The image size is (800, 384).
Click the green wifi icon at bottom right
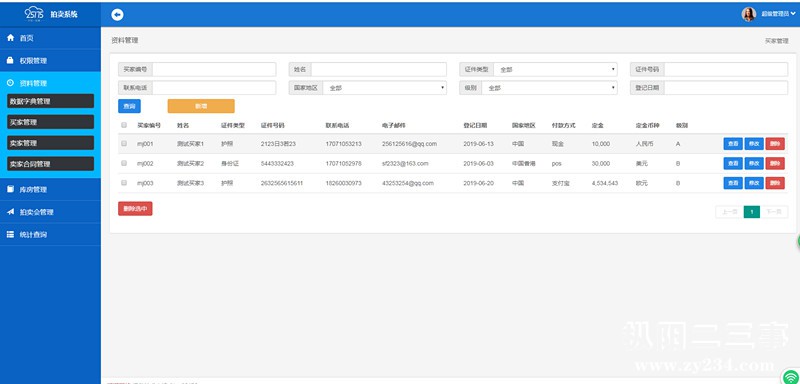792,377
